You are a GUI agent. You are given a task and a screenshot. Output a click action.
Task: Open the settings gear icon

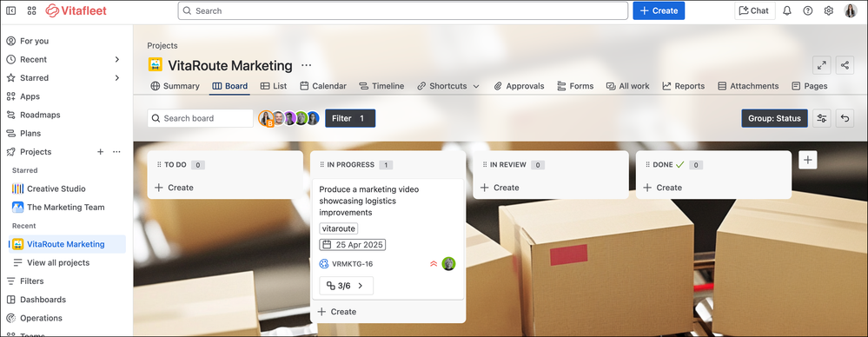[829, 10]
